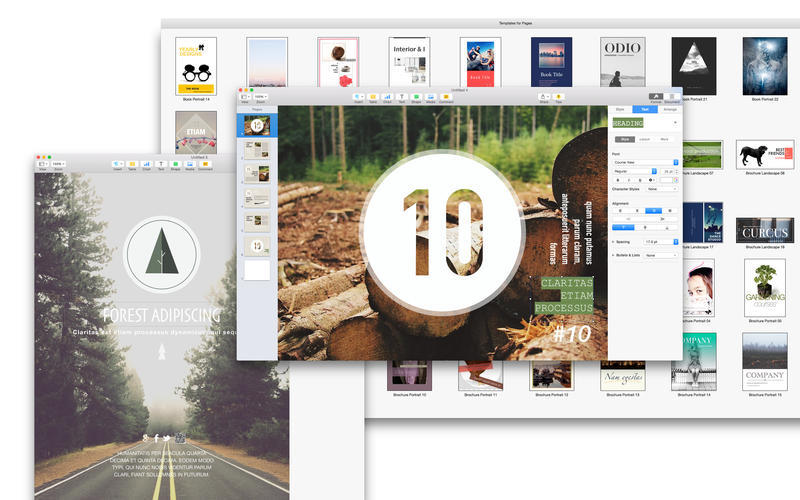Select the Book Portrait 14 template thumbnail
This screenshot has height=500, width=800.
tap(196, 62)
